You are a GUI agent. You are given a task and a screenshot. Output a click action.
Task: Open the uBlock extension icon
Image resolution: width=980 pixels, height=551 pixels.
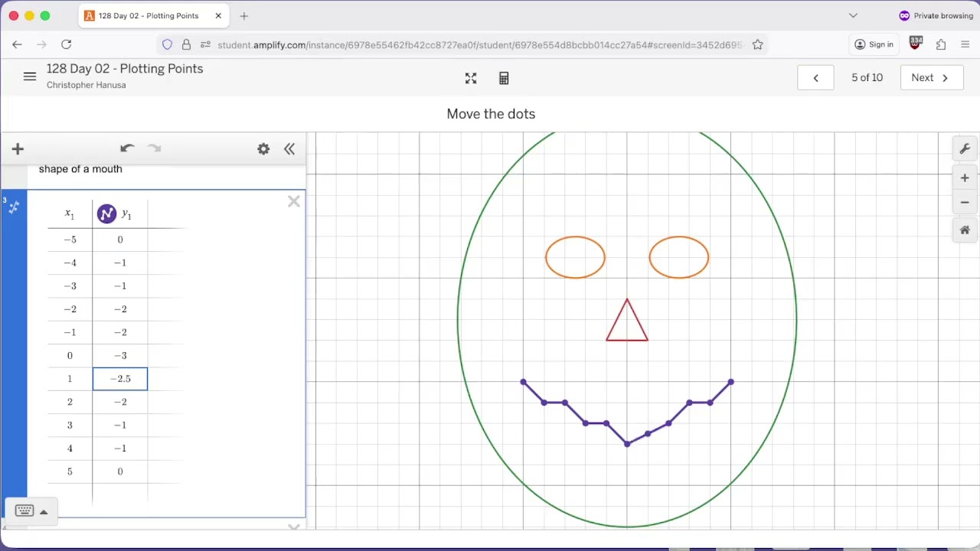pyautogui.click(x=916, y=44)
